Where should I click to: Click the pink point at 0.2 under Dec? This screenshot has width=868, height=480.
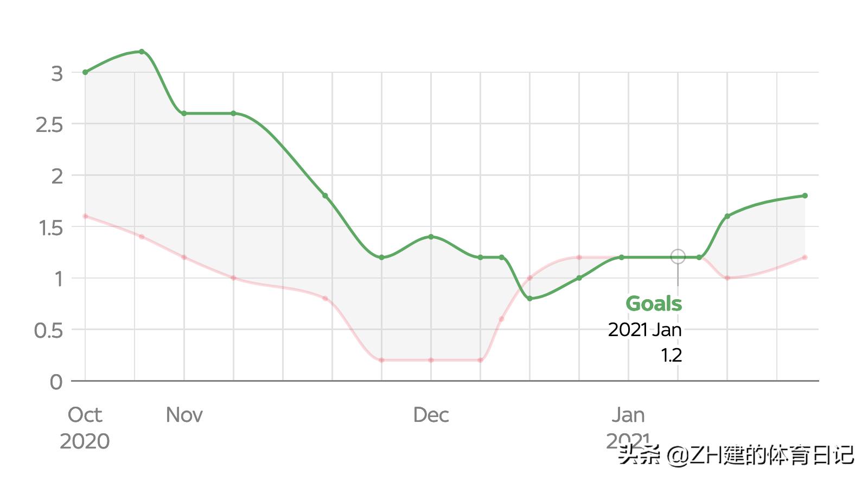(431, 360)
